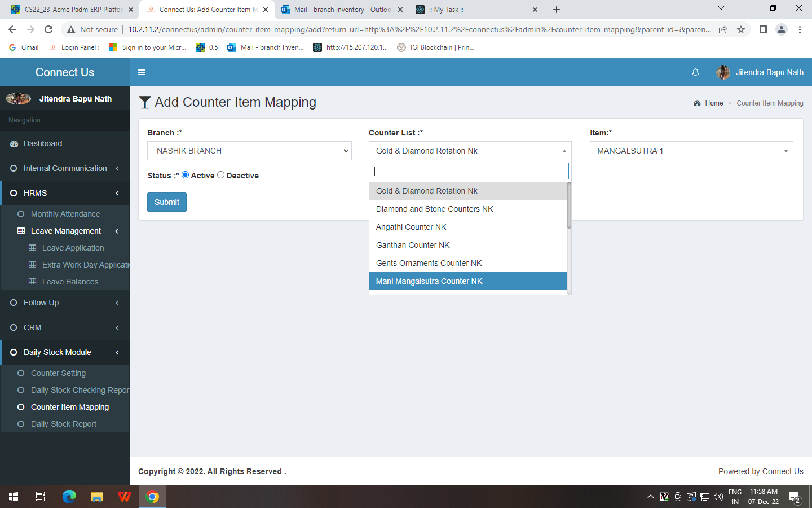Open the Branch dropdown showing NASHIK BRANCH
812x508 pixels.
(249, 151)
